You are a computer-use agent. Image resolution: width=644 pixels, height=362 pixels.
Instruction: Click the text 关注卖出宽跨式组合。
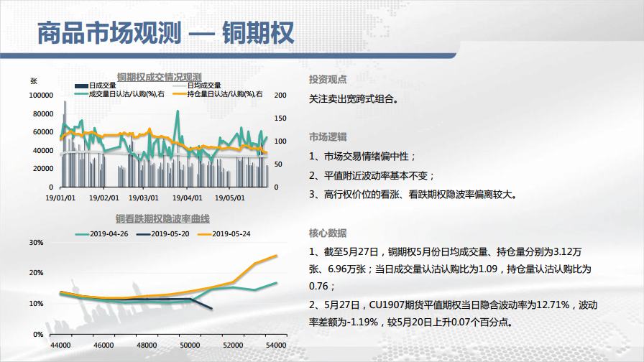coord(354,99)
